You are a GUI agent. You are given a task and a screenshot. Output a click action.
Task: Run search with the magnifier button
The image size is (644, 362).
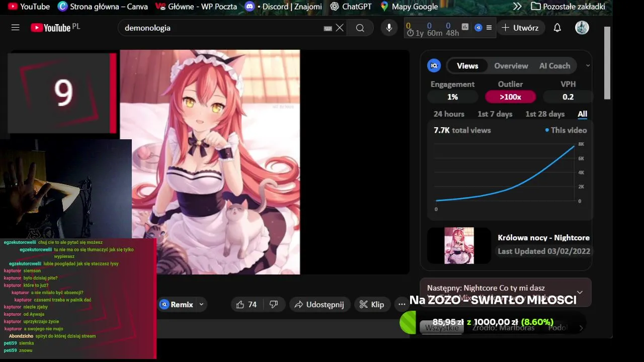click(x=360, y=28)
